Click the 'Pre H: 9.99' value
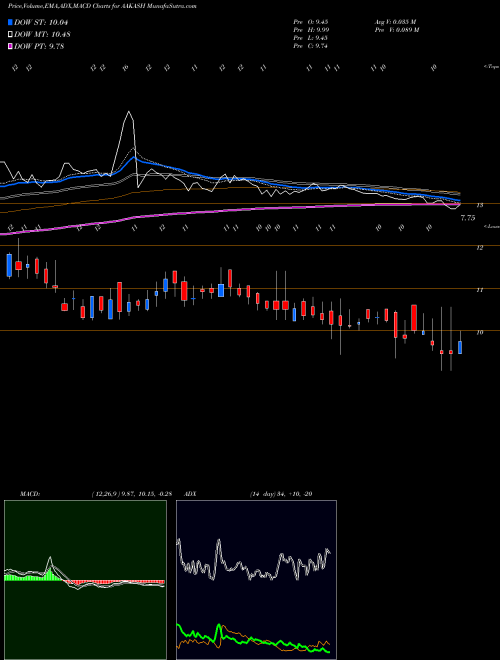The height and width of the screenshot is (660, 500). (311, 30)
